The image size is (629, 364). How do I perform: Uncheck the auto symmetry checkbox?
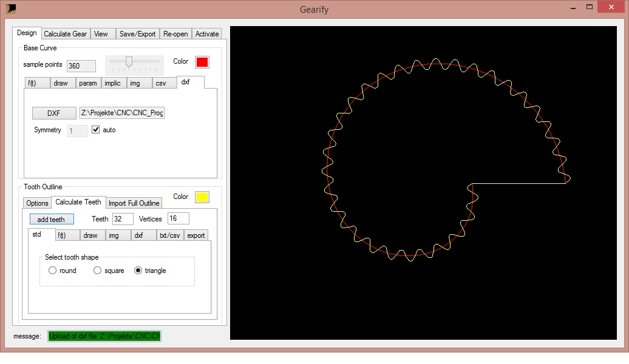click(x=95, y=129)
